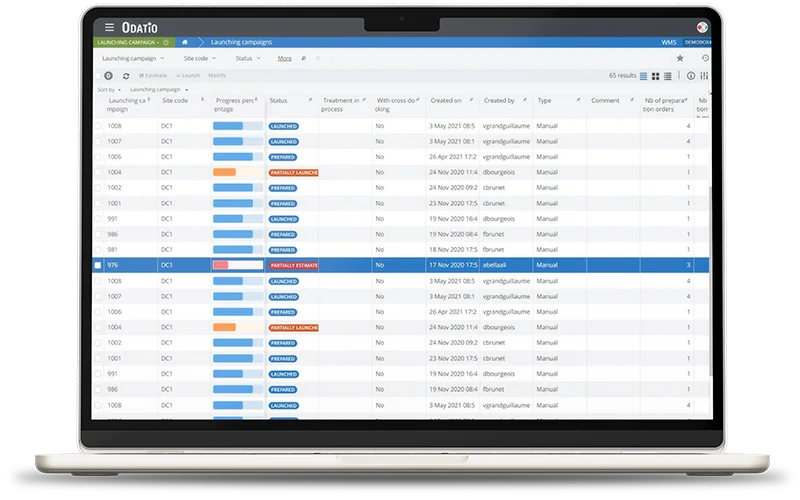The height and width of the screenshot is (500, 800).
Task: Click the search magnifier icon next to More
Action: point(304,59)
